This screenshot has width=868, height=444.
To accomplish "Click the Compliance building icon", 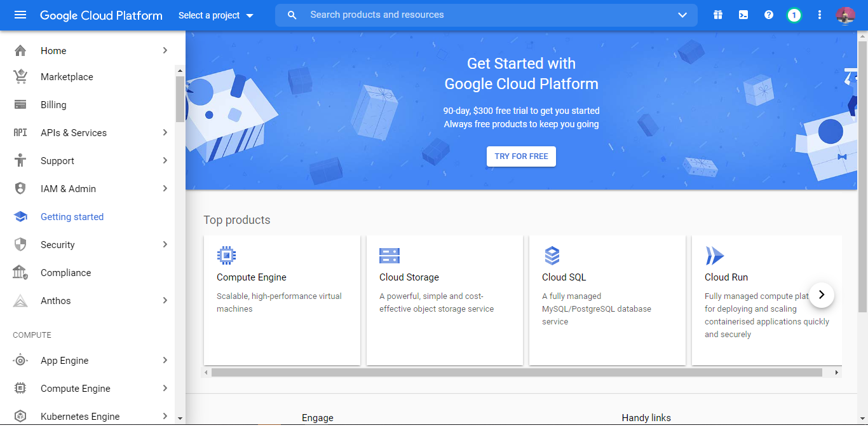I will coord(20,273).
